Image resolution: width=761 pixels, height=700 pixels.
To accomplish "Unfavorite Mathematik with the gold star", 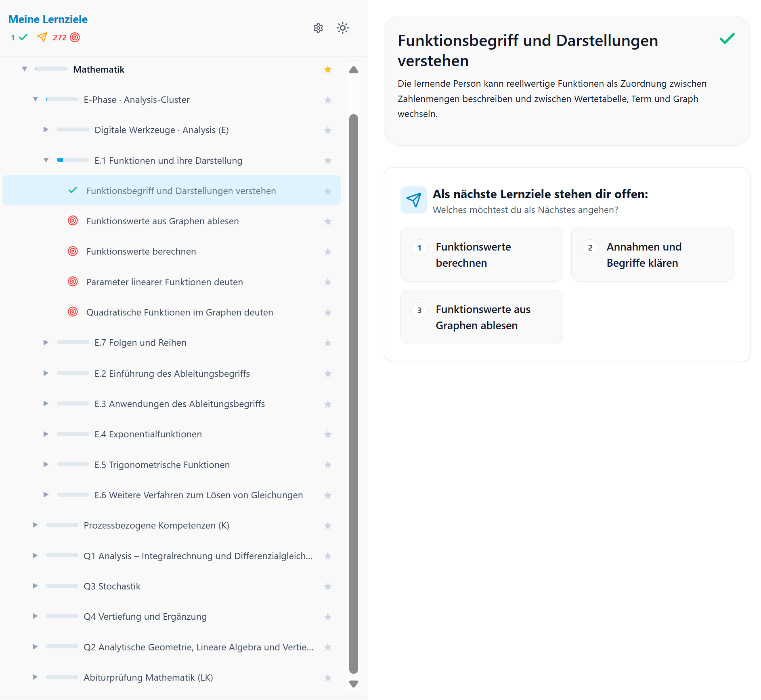I will (x=327, y=69).
